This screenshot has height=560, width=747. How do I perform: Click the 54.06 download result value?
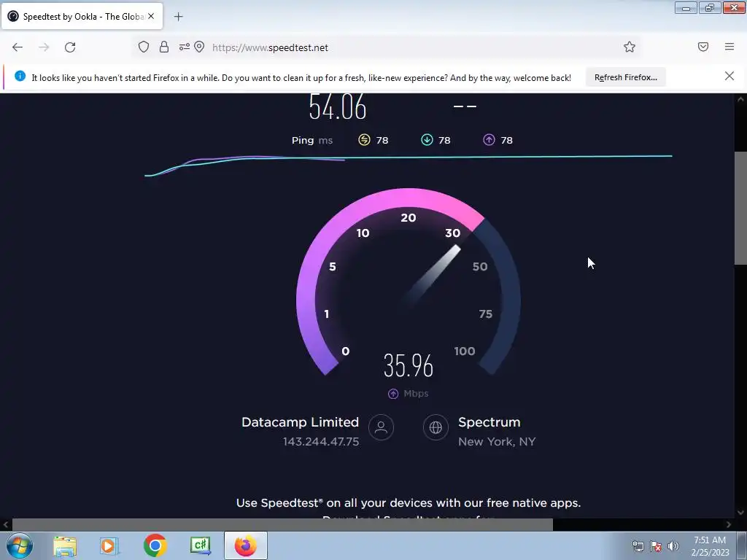click(337, 106)
